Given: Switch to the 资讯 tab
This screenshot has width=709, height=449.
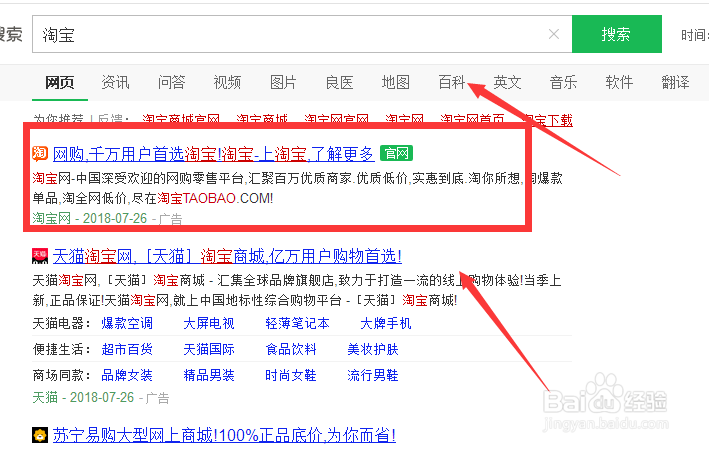Looking at the screenshot, I should [x=115, y=82].
